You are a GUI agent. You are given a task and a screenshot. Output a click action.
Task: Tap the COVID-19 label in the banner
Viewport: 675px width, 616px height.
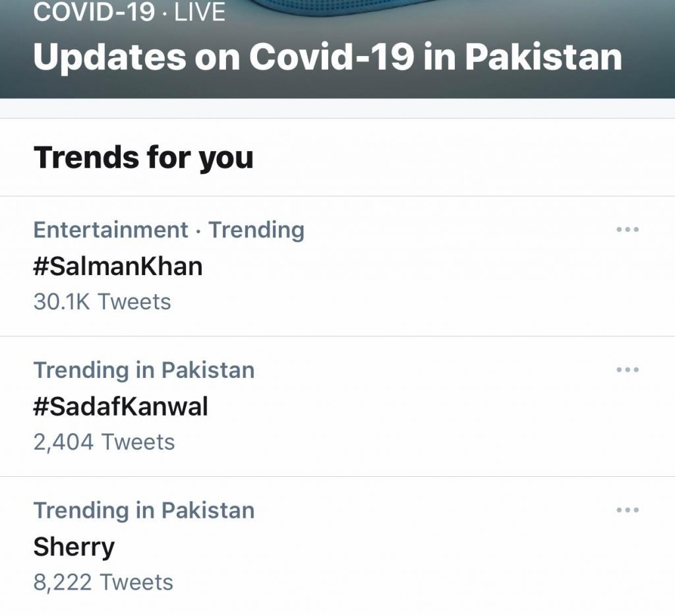92,13
